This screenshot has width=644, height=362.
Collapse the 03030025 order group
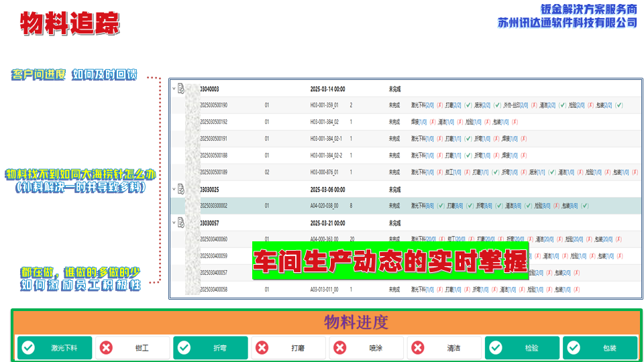tap(173, 189)
